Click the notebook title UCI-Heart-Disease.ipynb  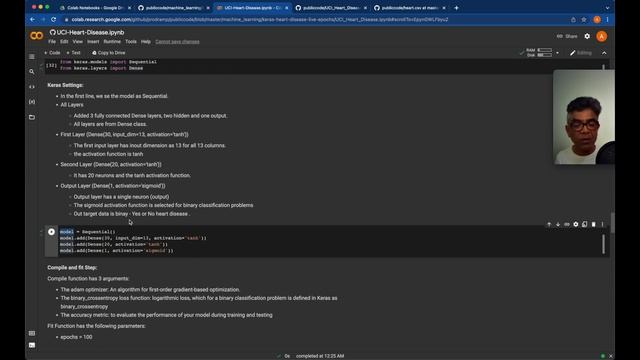[90, 32]
